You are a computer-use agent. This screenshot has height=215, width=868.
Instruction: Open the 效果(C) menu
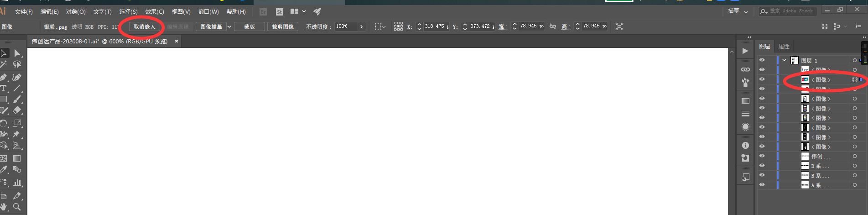click(x=155, y=11)
